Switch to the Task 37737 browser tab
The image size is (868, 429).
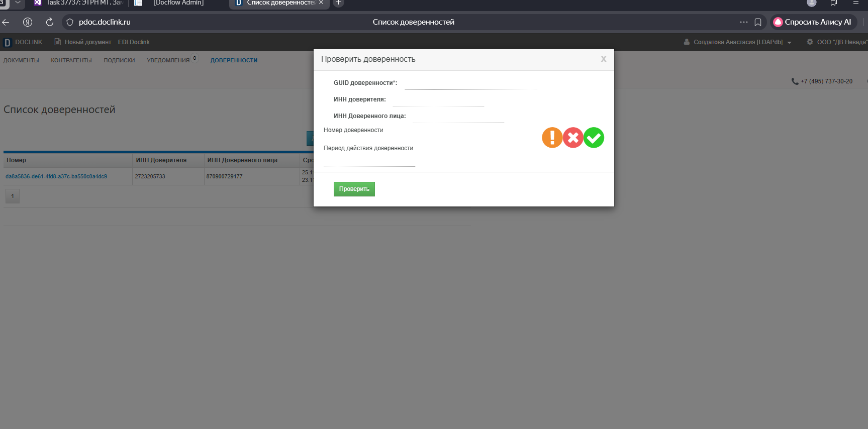[78, 3]
